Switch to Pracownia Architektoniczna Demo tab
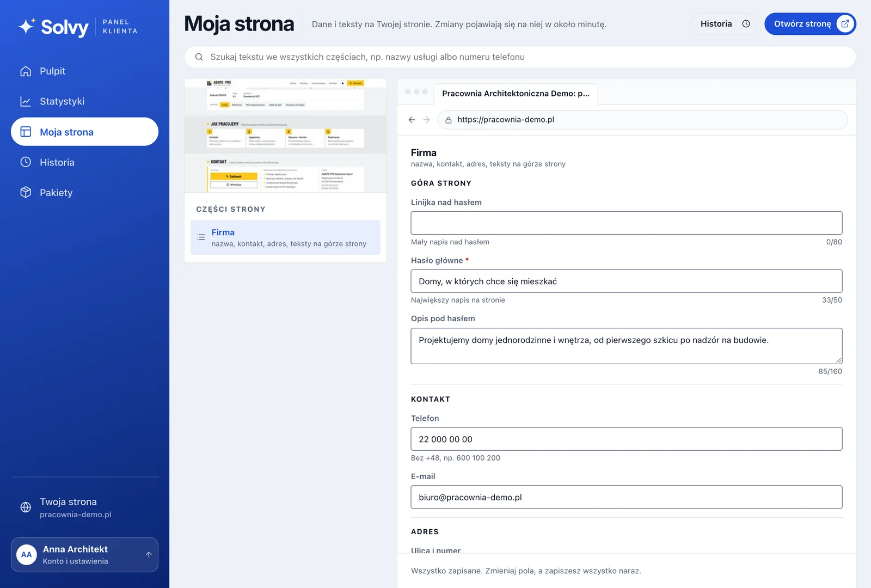 click(x=516, y=94)
